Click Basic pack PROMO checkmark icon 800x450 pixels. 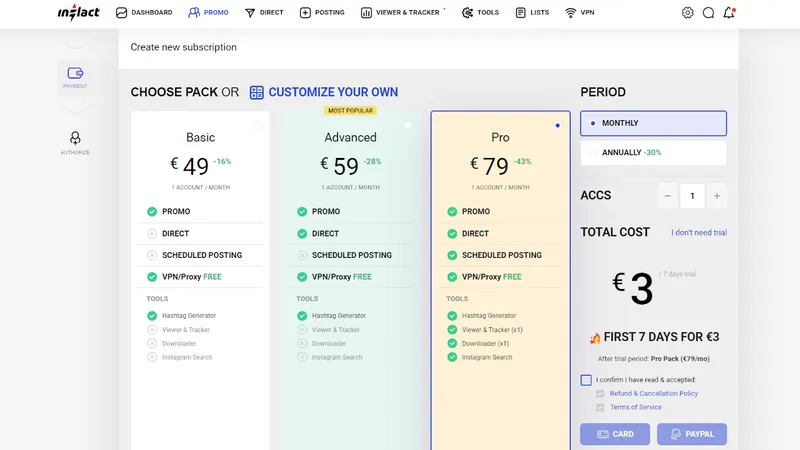[x=152, y=211]
